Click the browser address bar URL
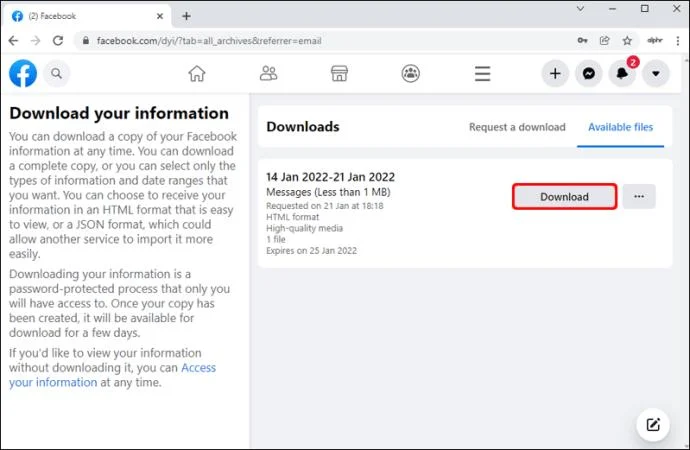This screenshot has width=690, height=450. [x=209, y=41]
